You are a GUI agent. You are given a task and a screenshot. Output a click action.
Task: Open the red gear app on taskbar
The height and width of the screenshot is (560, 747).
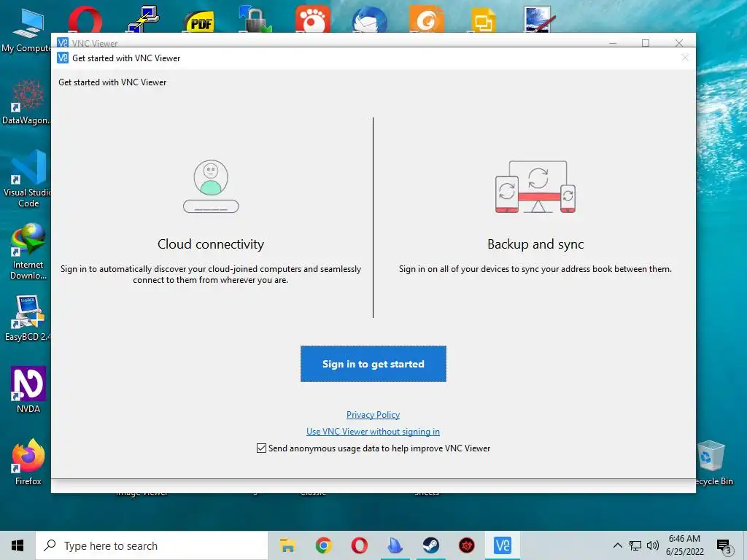467,545
